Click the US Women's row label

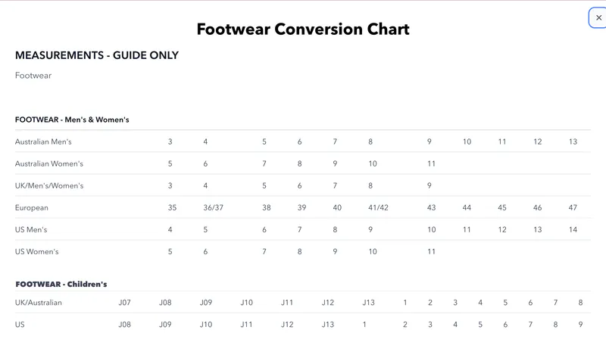pyautogui.click(x=37, y=251)
